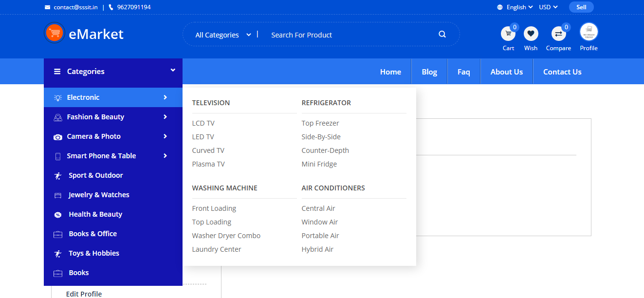
Task: Click the hamburger icon beside Categories
Action: tap(57, 72)
